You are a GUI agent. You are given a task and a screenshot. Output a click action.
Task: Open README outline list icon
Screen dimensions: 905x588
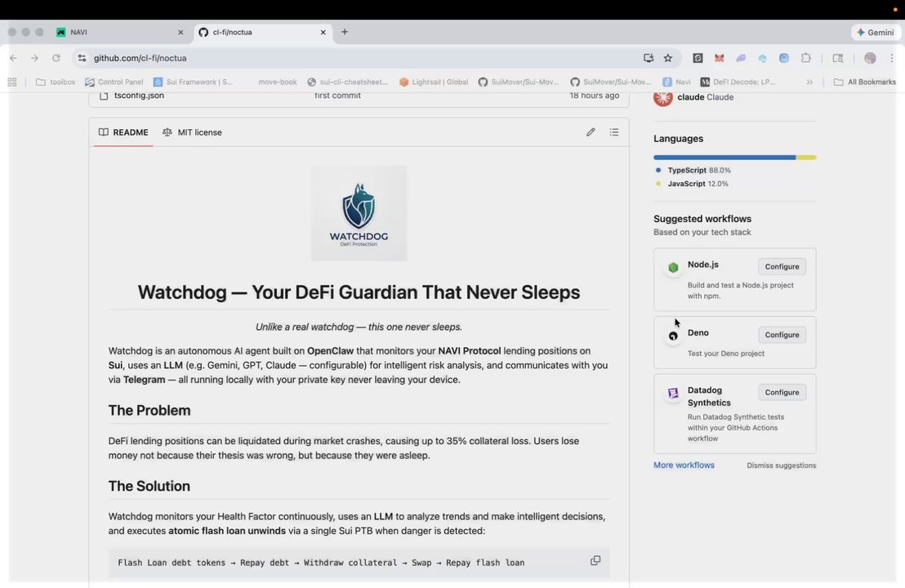pos(614,132)
